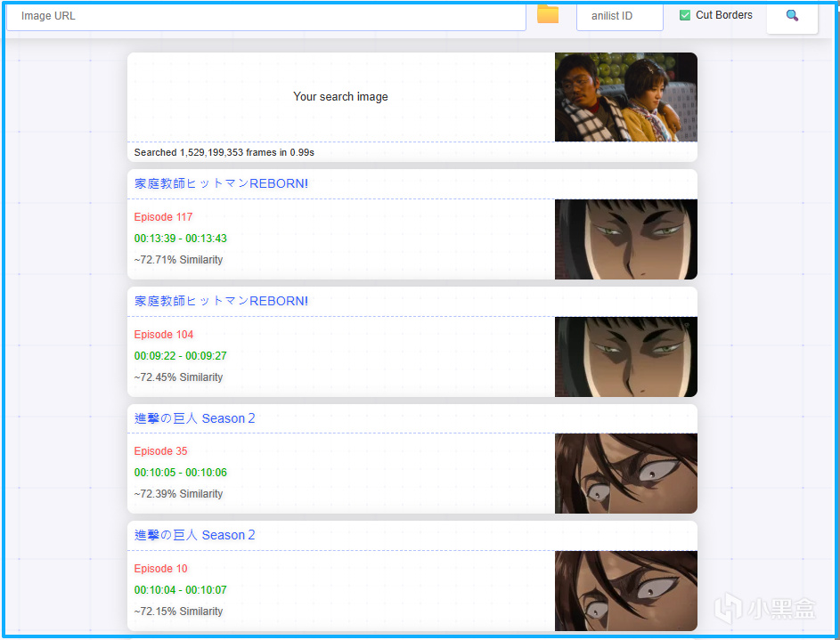Select the Episode 35 result thumbnail
The height and width of the screenshot is (640, 840).
pos(625,474)
